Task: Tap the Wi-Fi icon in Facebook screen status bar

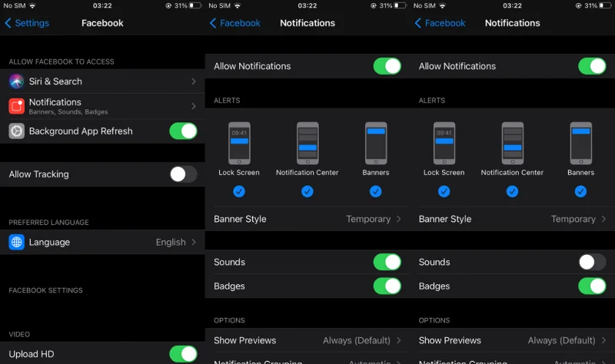Action: click(x=32, y=5)
